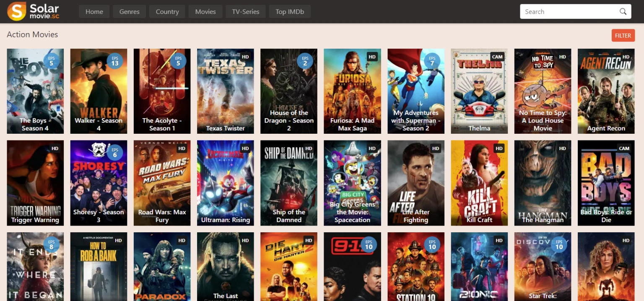Click the SolarMovie logo icon
The image size is (644, 301).
point(17,11)
